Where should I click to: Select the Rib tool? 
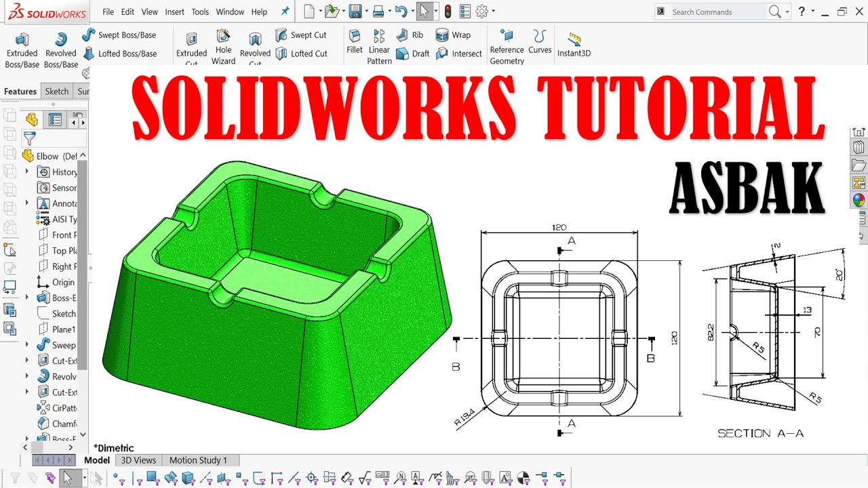tap(410, 35)
